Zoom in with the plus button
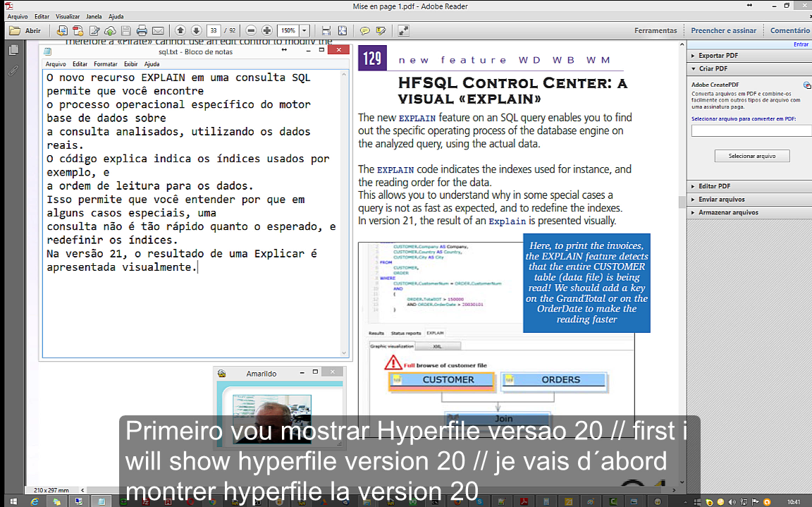 [267, 30]
